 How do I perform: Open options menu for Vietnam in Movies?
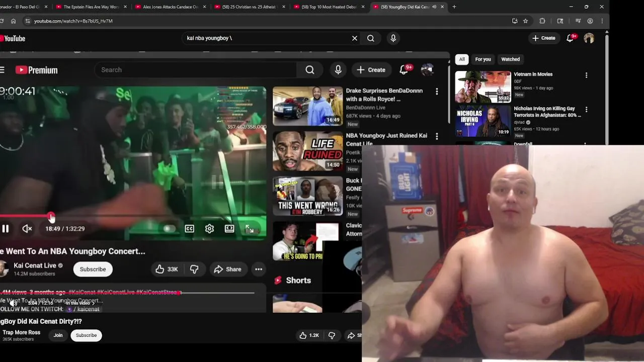pyautogui.click(x=586, y=75)
